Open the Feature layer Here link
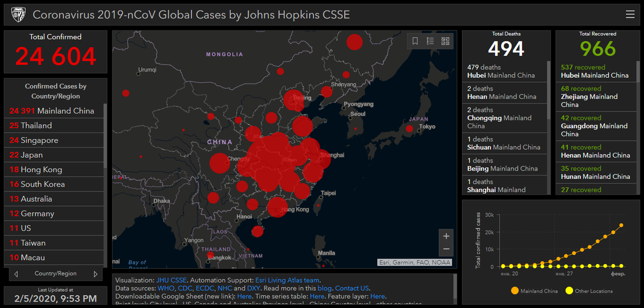This screenshot has height=308, width=644. coord(377,296)
